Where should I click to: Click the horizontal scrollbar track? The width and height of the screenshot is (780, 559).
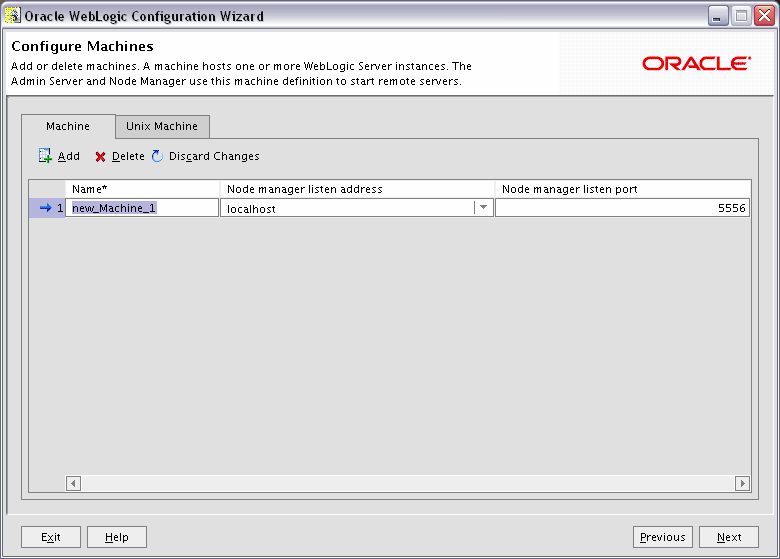pyautogui.click(x=408, y=483)
